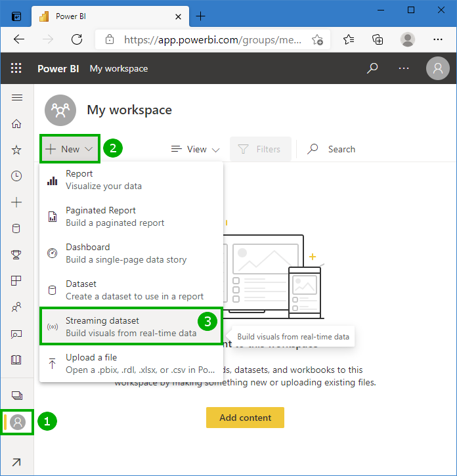This screenshot has width=457, height=476.
Task: Click the browser back arrow
Action: 19,39
